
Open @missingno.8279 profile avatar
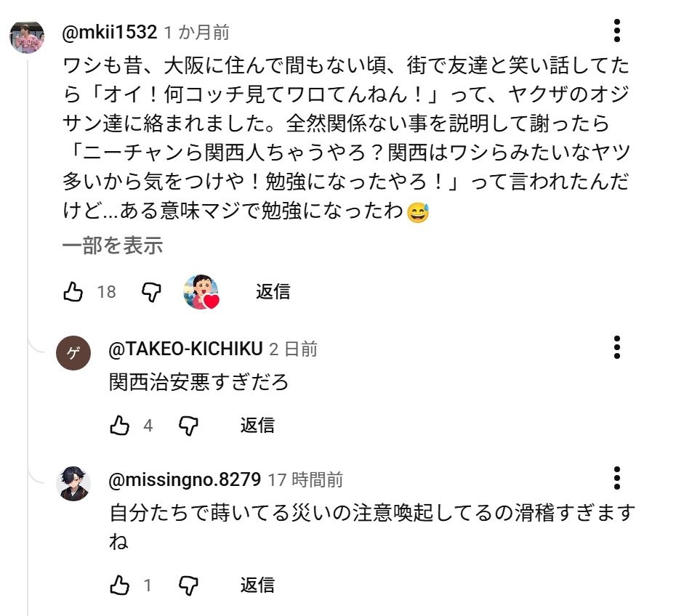click(x=74, y=484)
